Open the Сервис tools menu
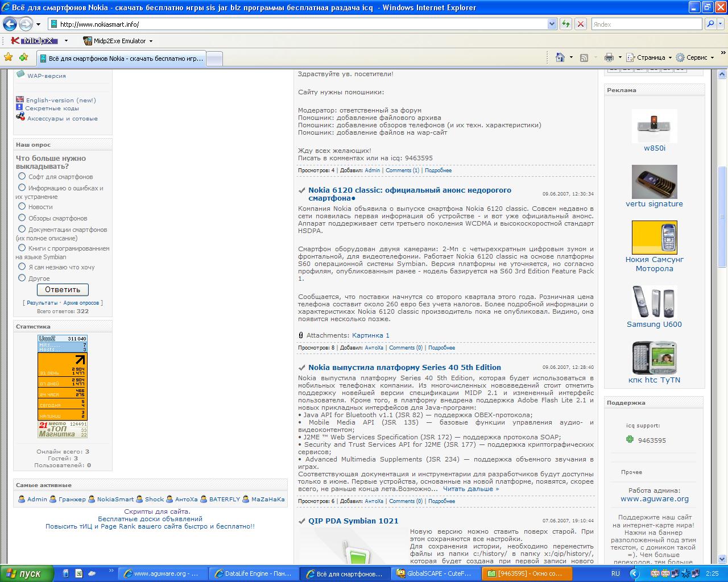The image size is (728, 582). pyautogui.click(x=696, y=57)
